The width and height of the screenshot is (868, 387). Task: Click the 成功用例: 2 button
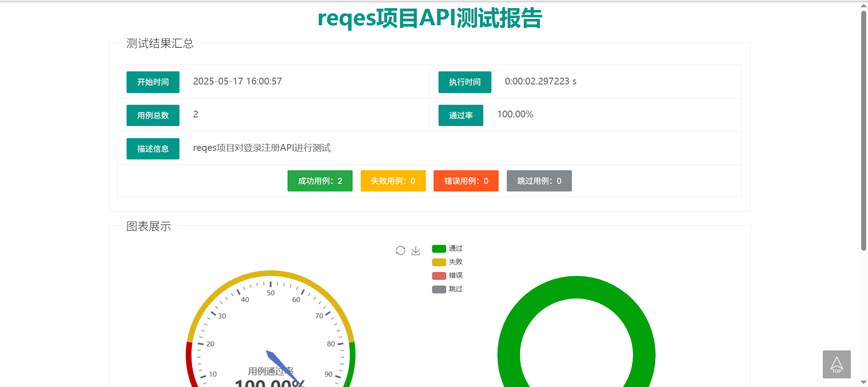[x=320, y=181]
